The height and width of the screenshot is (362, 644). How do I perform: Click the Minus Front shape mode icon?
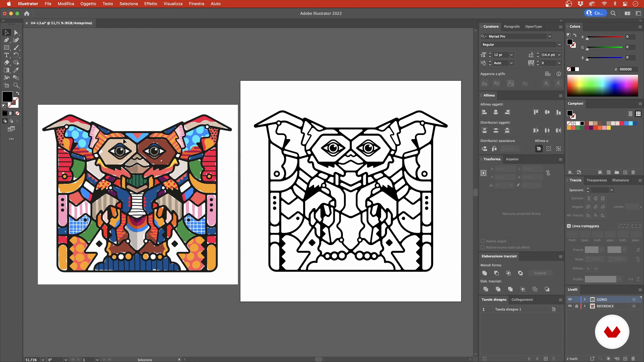click(x=496, y=273)
